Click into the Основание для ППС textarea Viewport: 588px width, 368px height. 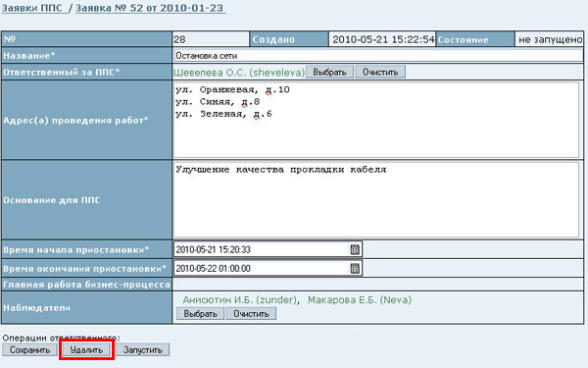click(376, 200)
